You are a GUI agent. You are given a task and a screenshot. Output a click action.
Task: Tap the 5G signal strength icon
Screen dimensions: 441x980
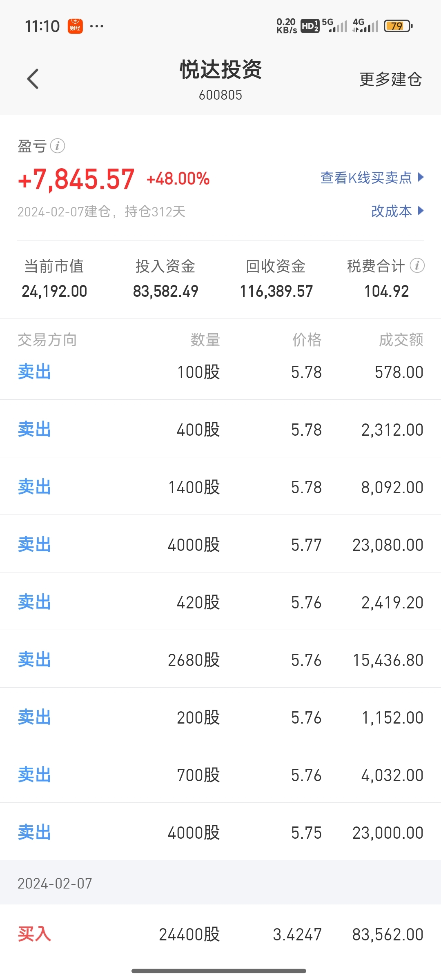click(x=334, y=25)
